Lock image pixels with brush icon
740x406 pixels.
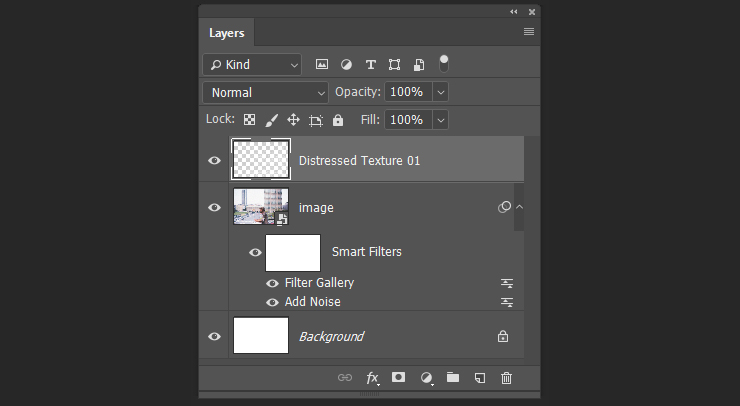coord(271,120)
